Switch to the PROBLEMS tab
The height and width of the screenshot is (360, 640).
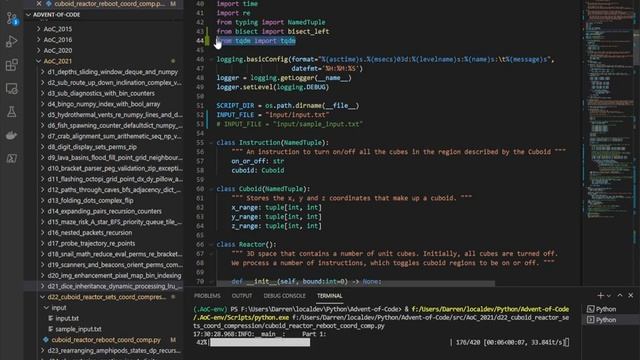click(207, 296)
